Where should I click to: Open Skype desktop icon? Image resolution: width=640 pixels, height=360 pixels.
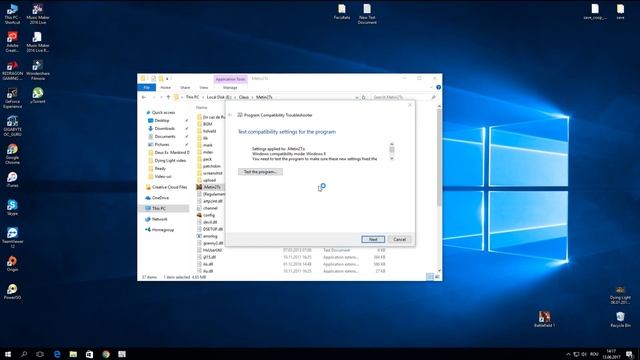click(x=12, y=207)
